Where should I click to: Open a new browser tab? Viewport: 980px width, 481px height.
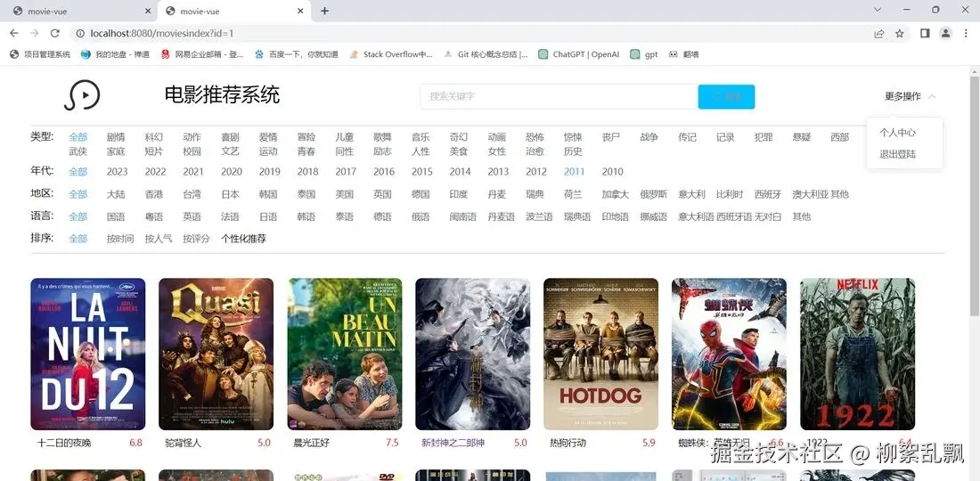(324, 12)
